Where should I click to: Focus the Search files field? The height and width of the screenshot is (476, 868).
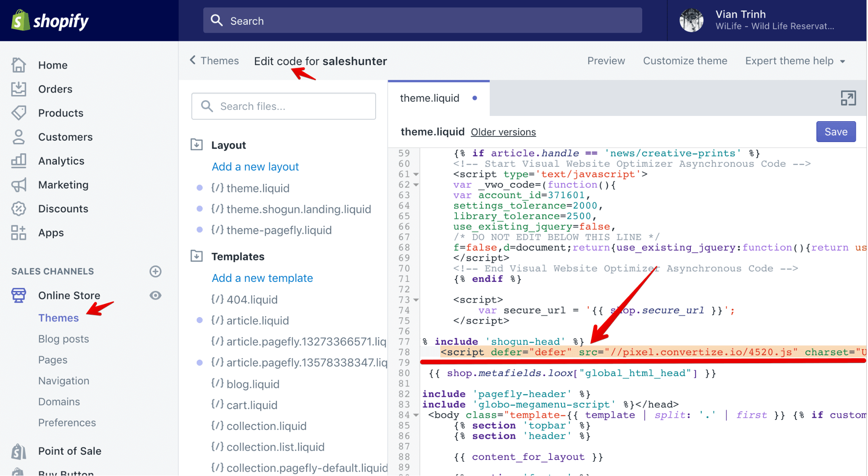click(x=284, y=106)
